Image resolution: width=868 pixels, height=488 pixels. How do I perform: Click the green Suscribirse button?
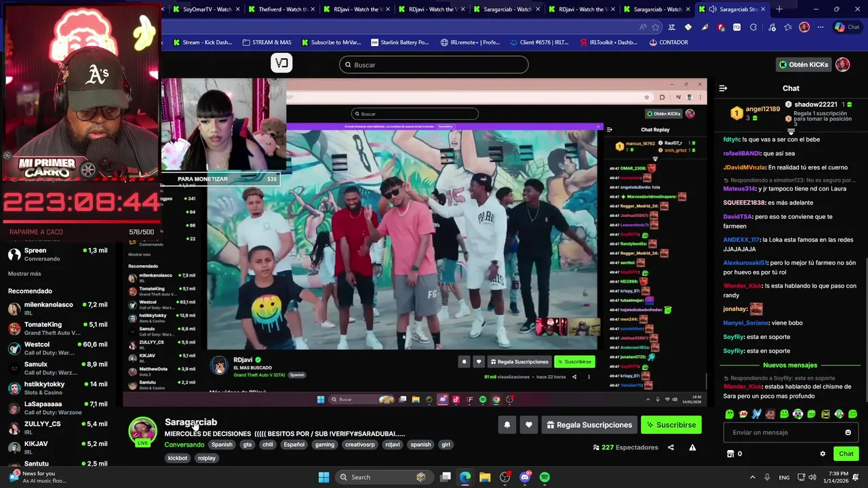(671, 425)
